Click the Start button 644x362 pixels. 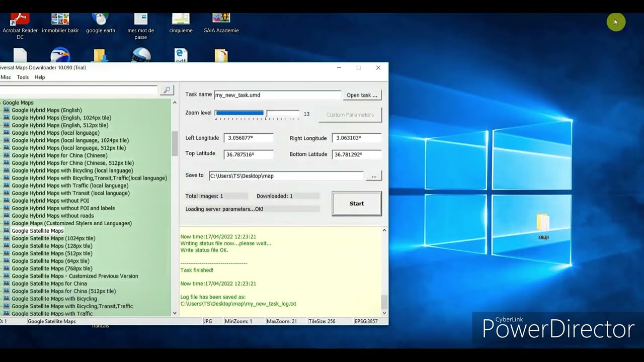pyautogui.click(x=357, y=204)
